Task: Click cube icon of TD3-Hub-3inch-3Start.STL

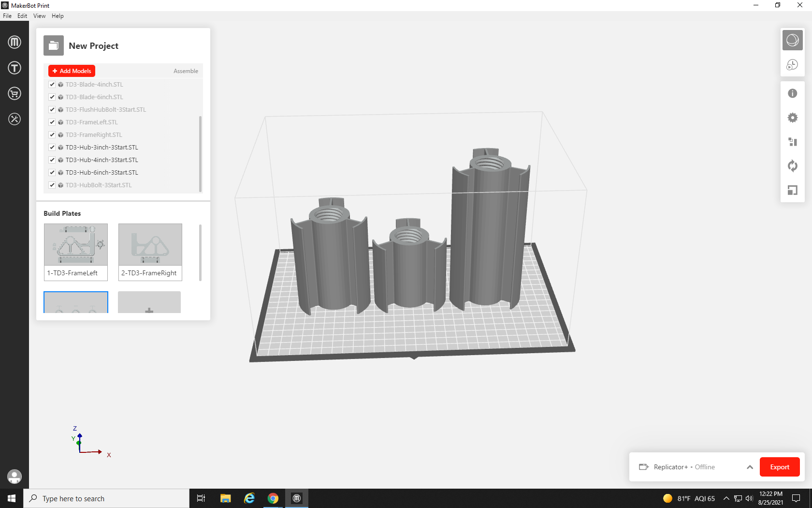Action: point(61,148)
